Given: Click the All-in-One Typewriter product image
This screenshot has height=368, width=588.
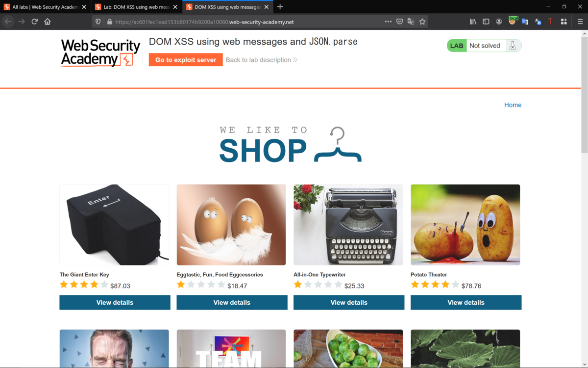Looking at the screenshot, I should click(x=348, y=225).
